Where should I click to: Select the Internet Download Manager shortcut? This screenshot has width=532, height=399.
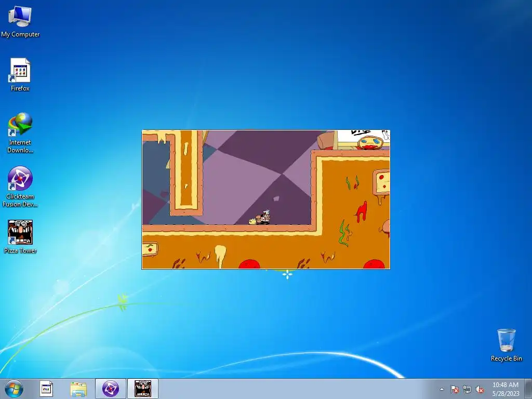click(x=20, y=133)
